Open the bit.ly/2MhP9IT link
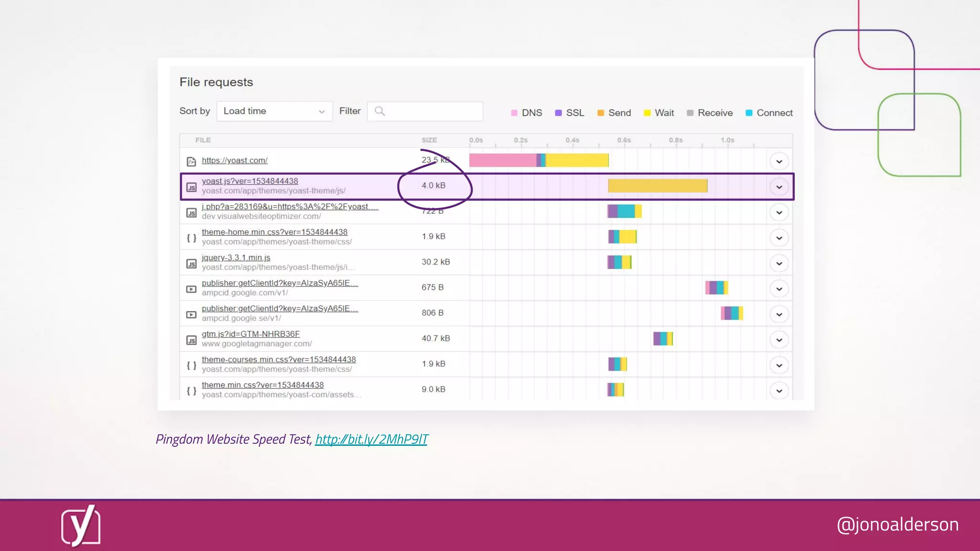980x551 pixels. click(x=371, y=439)
